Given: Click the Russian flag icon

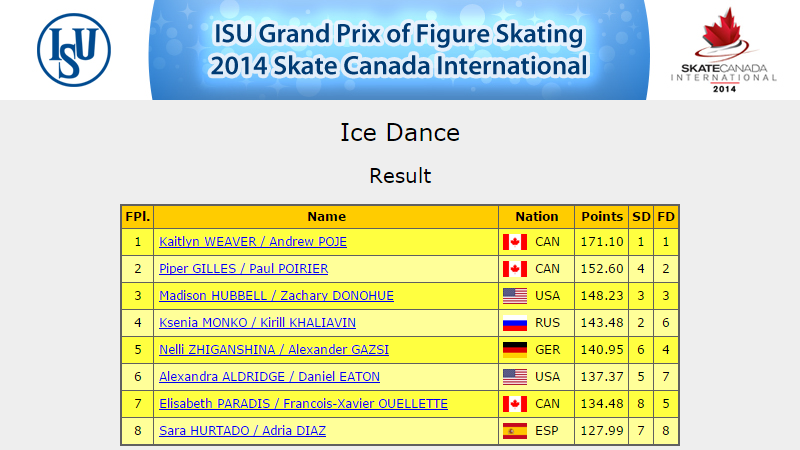Looking at the screenshot, I should pyautogui.click(x=515, y=323).
